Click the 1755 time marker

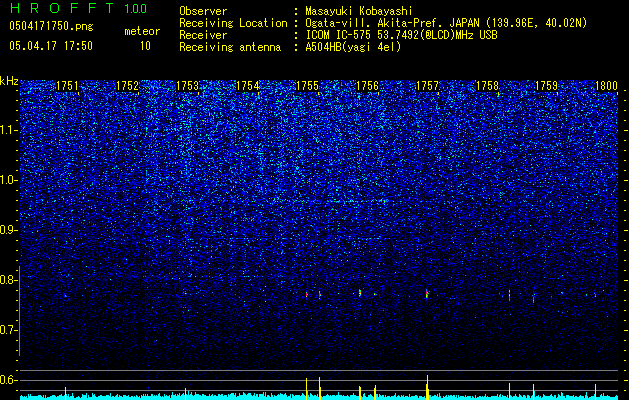[307, 86]
